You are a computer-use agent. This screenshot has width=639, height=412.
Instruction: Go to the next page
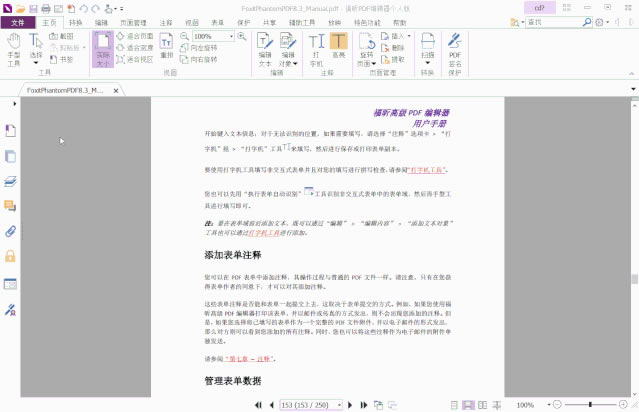tap(350, 405)
